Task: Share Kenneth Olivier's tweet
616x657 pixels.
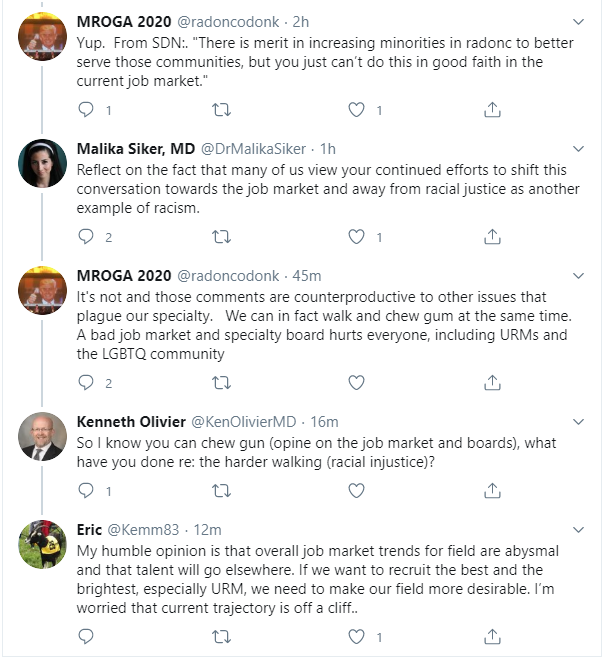Action: pos(492,490)
